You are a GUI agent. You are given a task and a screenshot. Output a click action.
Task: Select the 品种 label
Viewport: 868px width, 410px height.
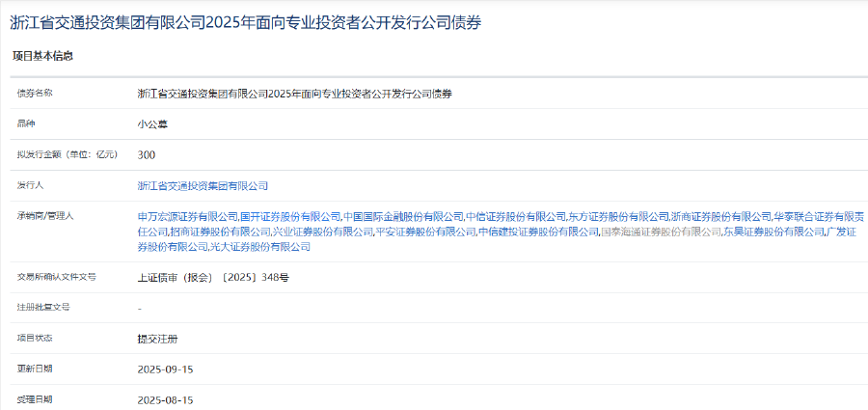26,123
